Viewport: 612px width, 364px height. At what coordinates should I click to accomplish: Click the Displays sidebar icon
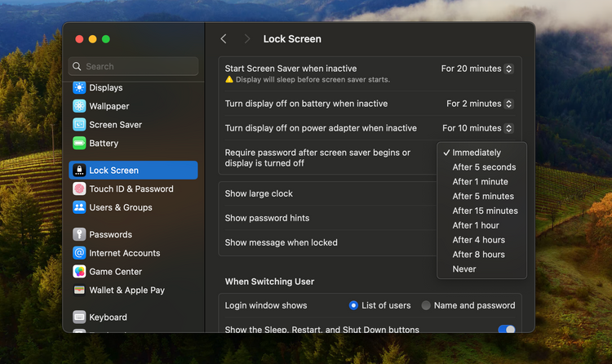click(x=79, y=87)
